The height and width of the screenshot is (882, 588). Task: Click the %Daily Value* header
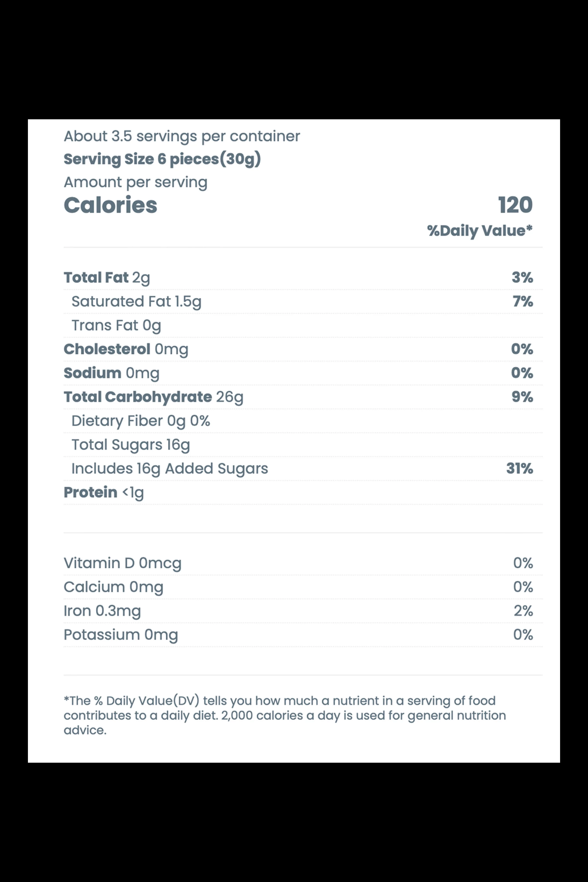(480, 231)
